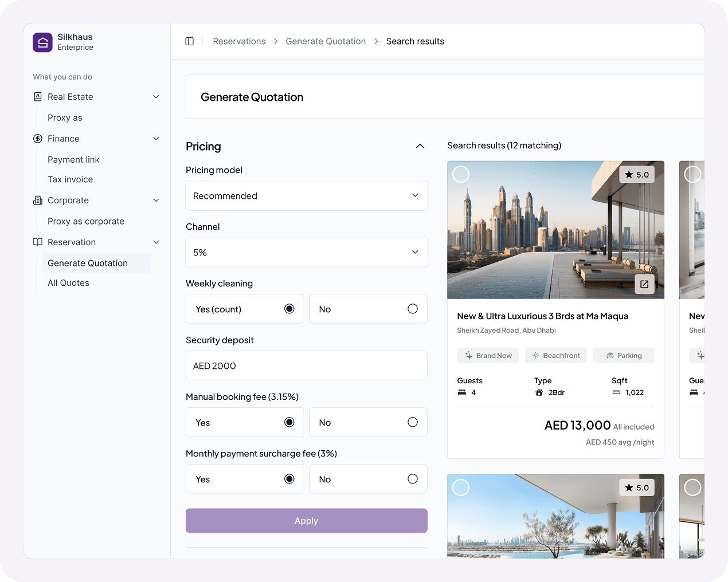Screen dimensions: 728x582
Task: Click the Silkhaus logo icon
Action: pyautogui.click(x=42, y=42)
